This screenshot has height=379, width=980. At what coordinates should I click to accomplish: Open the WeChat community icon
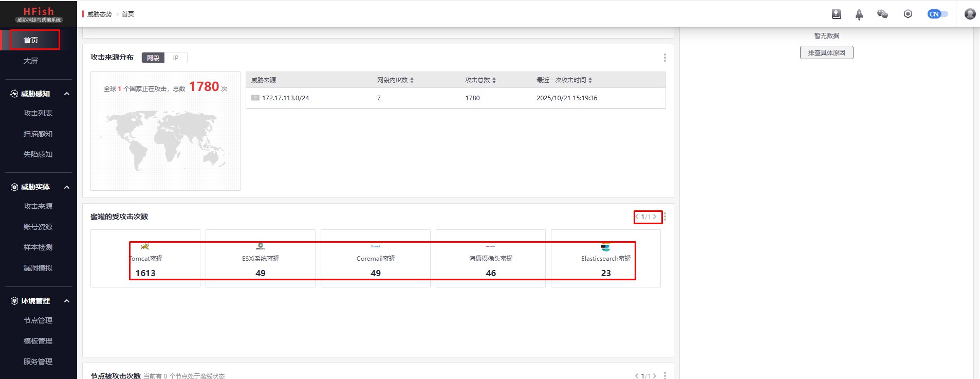pos(882,14)
